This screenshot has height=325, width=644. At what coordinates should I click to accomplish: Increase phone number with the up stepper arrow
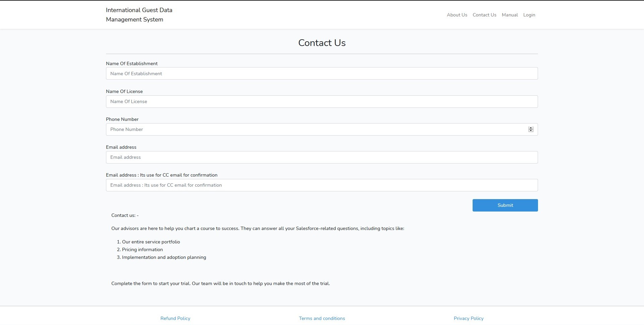click(531, 128)
